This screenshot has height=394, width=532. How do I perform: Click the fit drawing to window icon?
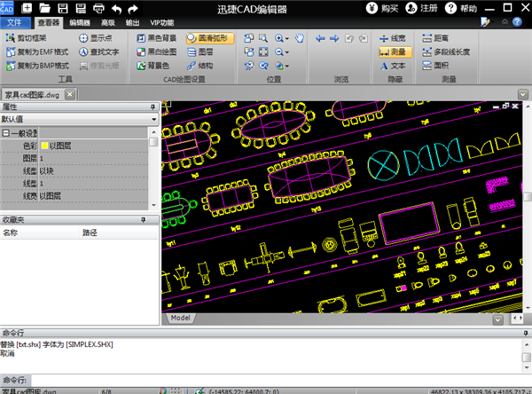tap(263, 52)
